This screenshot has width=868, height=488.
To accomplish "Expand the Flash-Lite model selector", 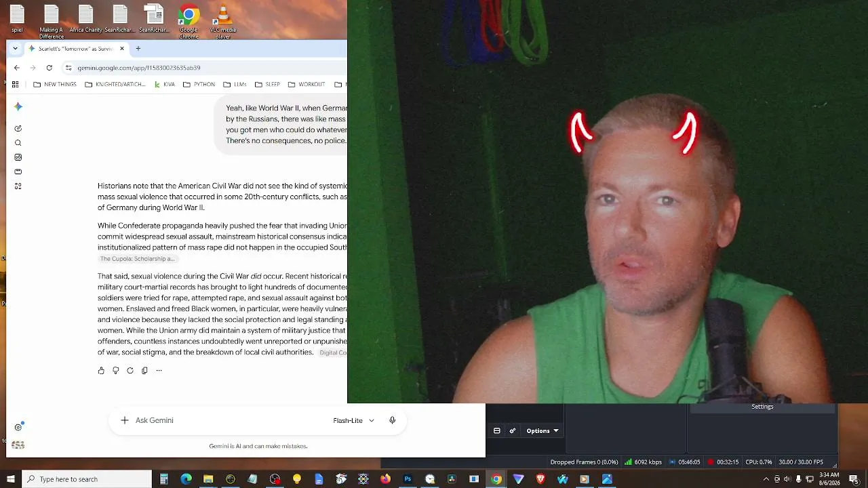I will pyautogui.click(x=353, y=420).
